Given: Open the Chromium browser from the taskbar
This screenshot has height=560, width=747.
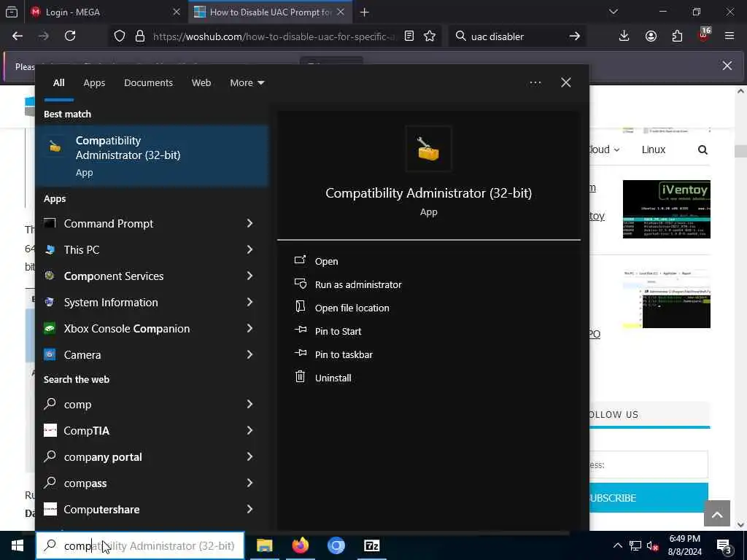Looking at the screenshot, I should 336,545.
